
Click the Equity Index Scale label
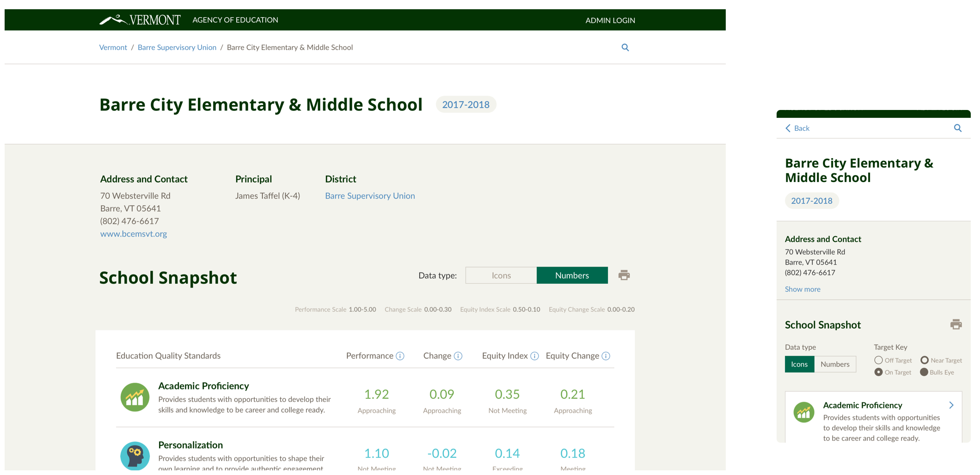pos(500,310)
